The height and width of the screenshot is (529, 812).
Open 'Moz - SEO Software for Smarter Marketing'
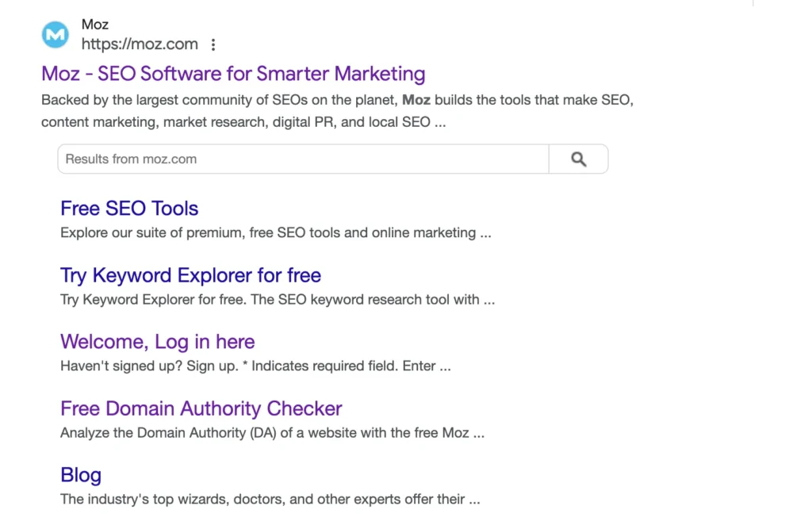click(233, 74)
